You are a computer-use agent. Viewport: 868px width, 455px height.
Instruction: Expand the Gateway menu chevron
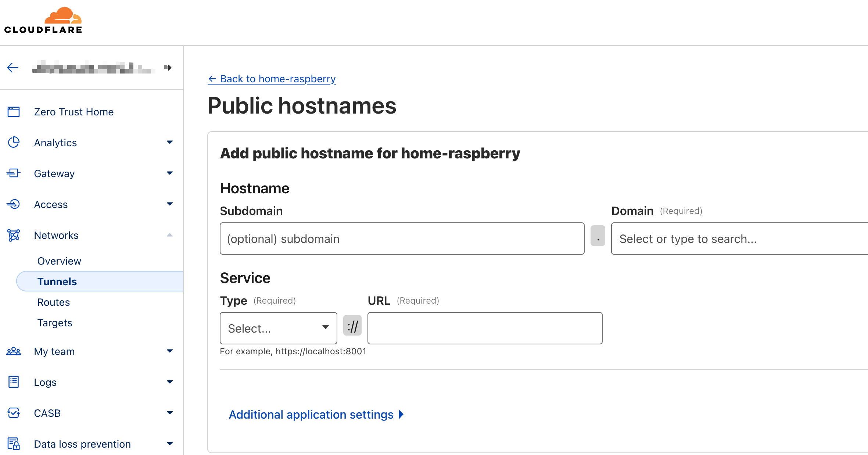[170, 173]
